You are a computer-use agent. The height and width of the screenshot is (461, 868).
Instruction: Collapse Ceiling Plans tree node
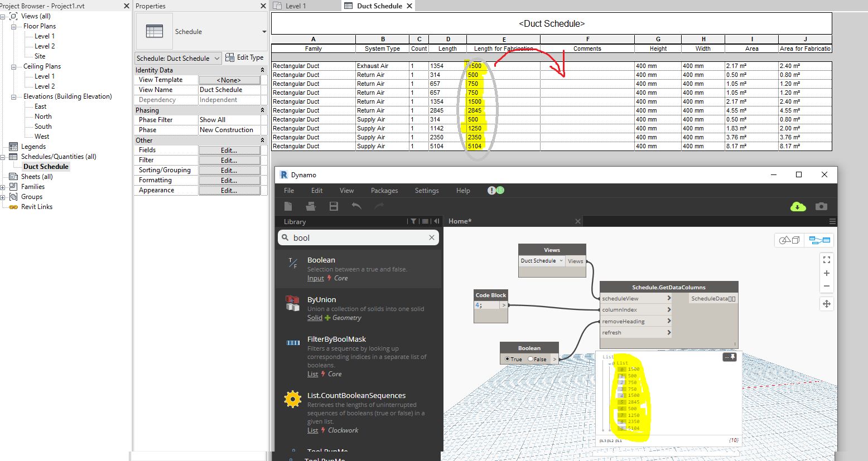13,66
